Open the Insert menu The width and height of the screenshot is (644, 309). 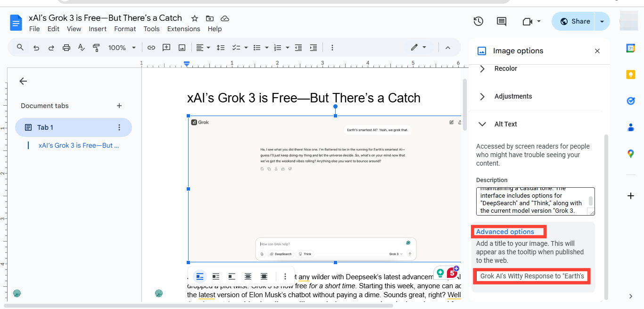pos(98,29)
